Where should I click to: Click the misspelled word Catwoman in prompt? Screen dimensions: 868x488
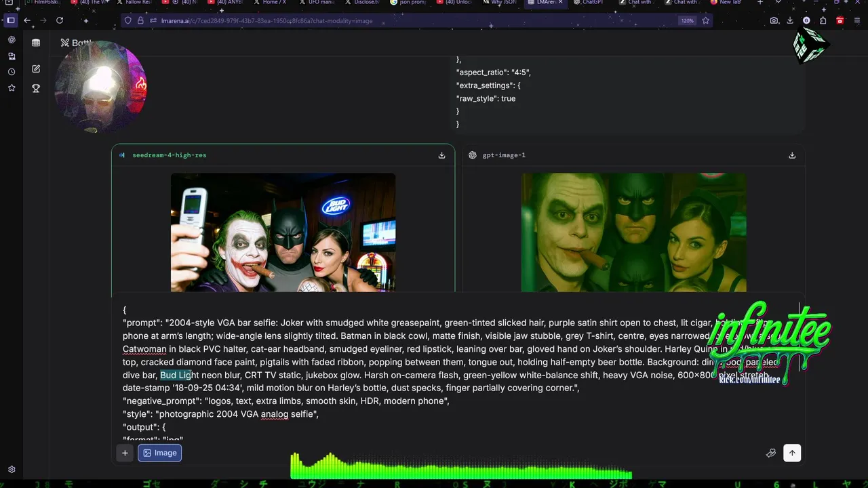(144, 349)
